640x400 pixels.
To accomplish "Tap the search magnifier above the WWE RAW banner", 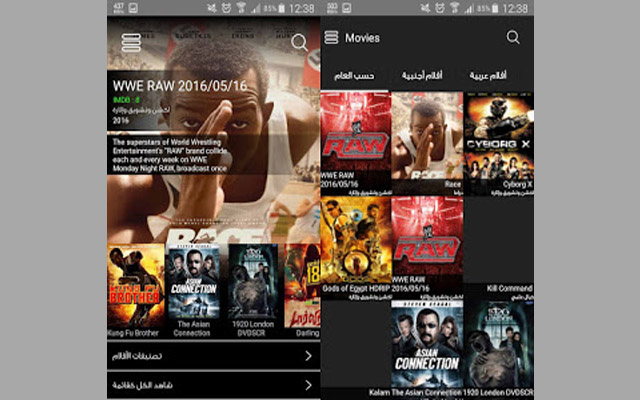I will tap(299, 42).
